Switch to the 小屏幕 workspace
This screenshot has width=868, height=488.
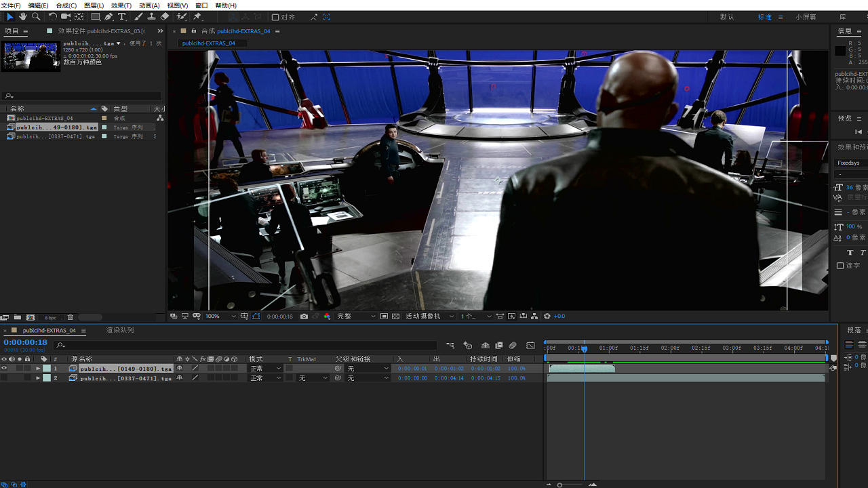tap(806, 17)
